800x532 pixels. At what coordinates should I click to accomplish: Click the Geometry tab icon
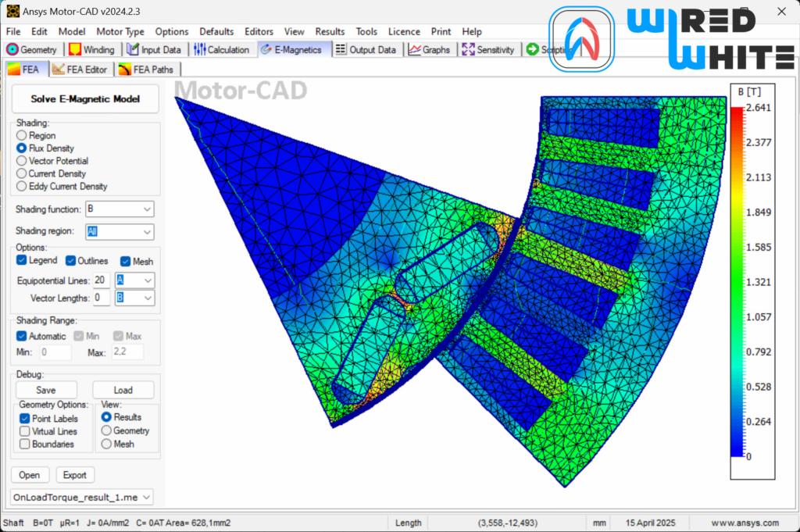tap(12, 49)
